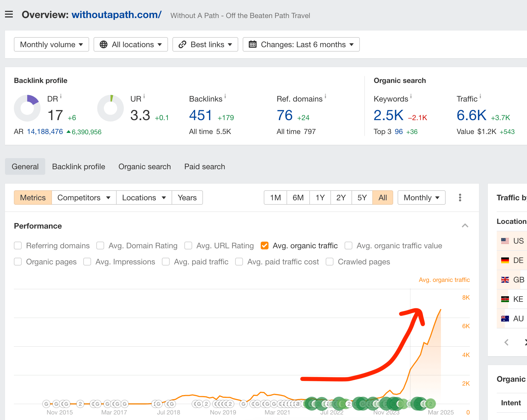Viewport: 527px width, 420px height.
Task: Open the Ref. domains count 76
Action: (x=285, y=115)
